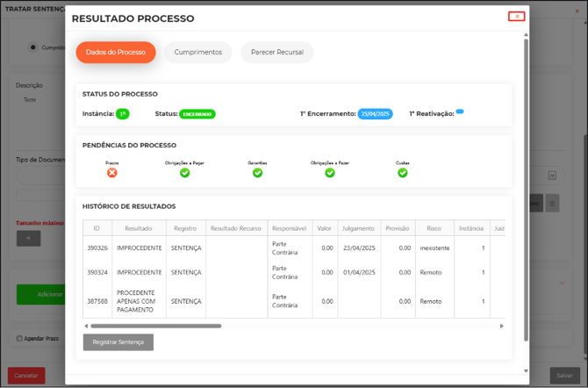Close the Resultado Processo dialog

(x=518, y=17)
